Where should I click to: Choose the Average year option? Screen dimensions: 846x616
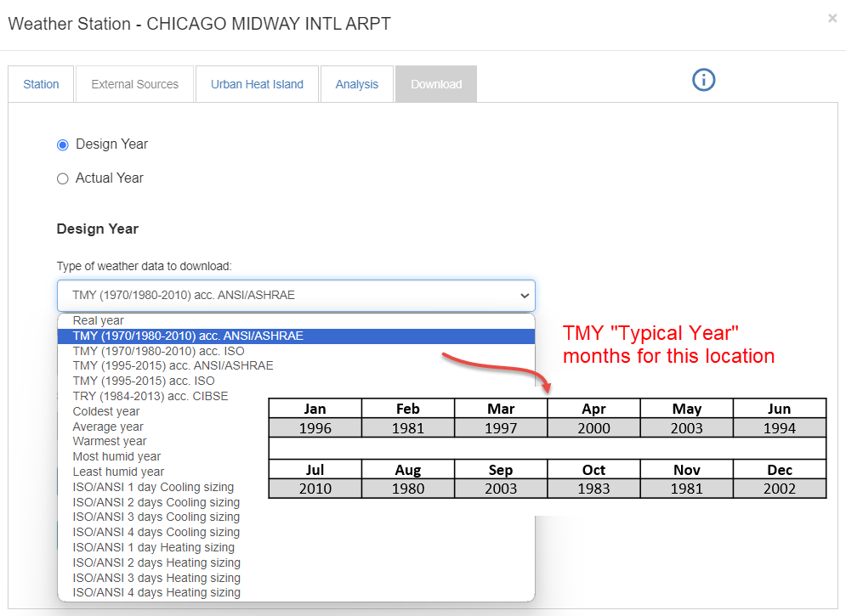click(108, 427)
